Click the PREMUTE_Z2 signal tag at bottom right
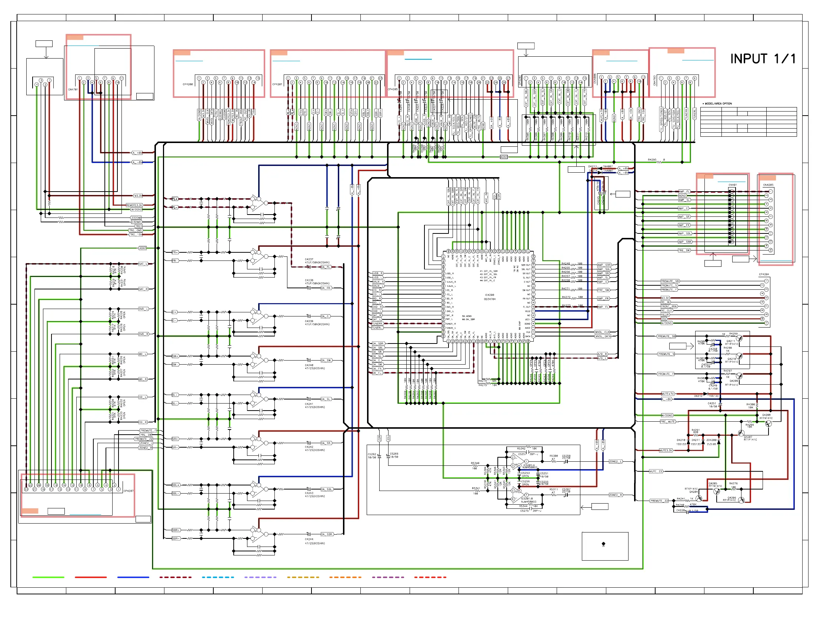 pos(659,501)
